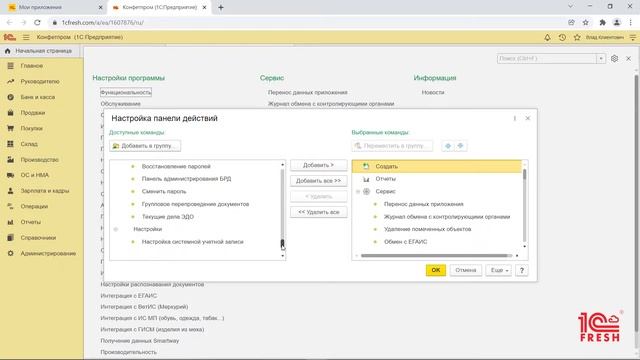
Task: Open Интеграция с ЕГАИС link
Action: pos(129,296)
